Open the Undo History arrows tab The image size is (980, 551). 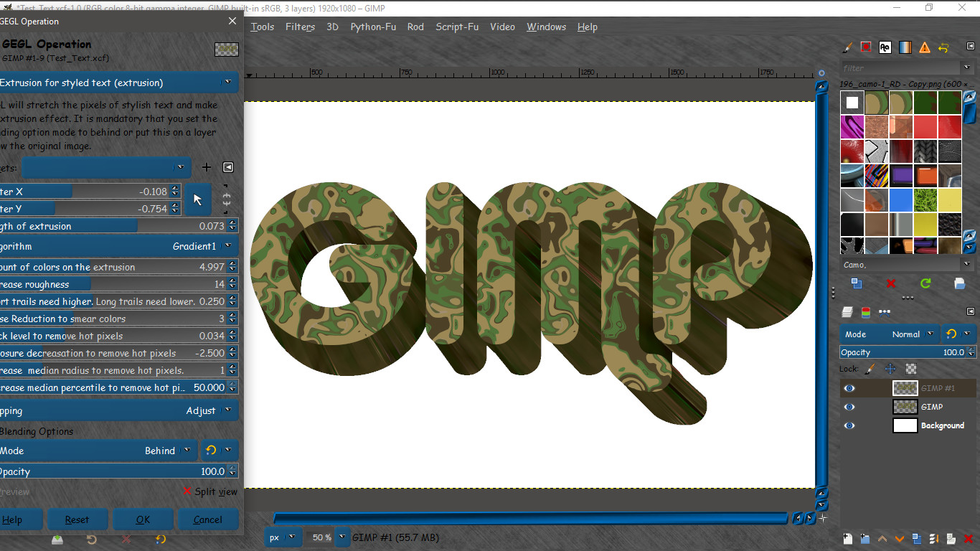point(943,47)
